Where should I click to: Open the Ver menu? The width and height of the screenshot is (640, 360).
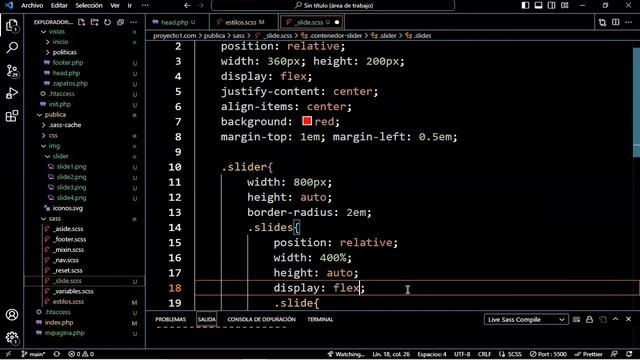115,5
